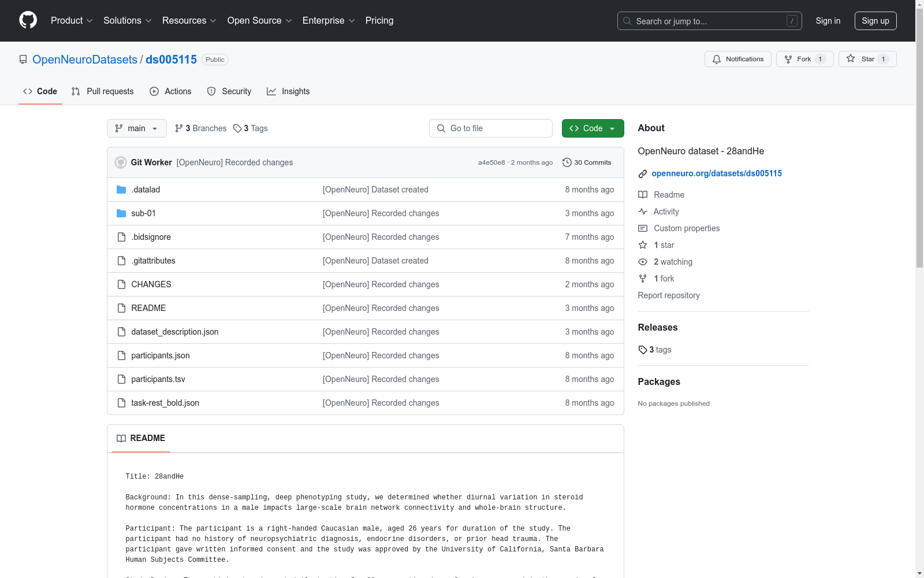Open the ds005115 repository name link
The image size is (924, 578).
pyautogui.click(x=171, y=60)
